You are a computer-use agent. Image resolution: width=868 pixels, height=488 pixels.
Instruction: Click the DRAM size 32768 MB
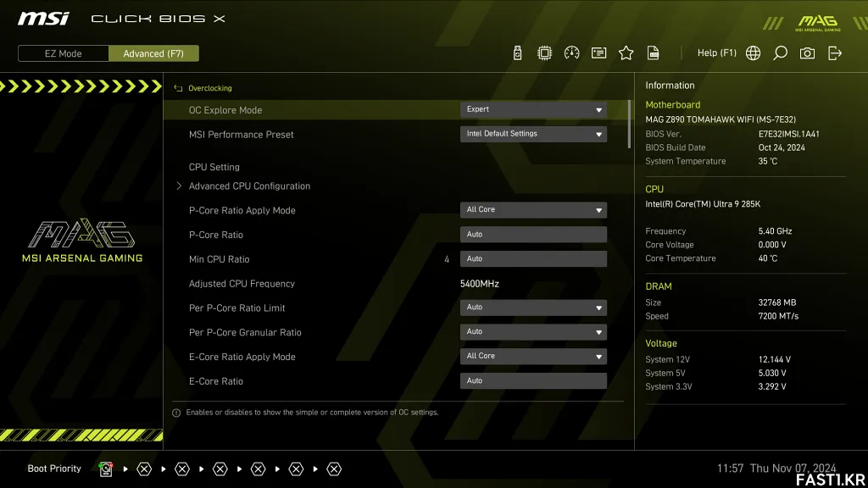click(x=777, y=302)
